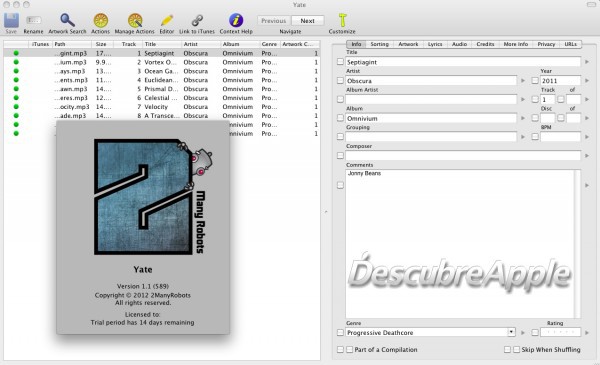This screenshot has width=600, height=365.
Task: Select the Euclidean... track row
Action: [161, 80]
